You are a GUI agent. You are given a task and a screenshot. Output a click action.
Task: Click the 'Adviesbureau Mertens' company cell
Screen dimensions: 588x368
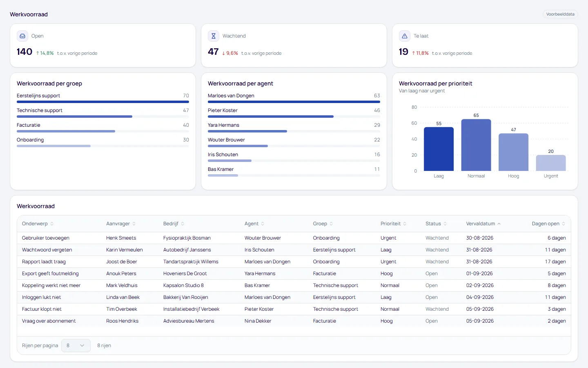189,321
